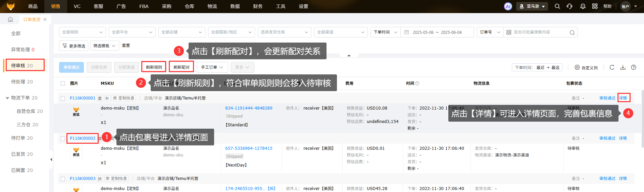This screenshot has width=644, height=192.
Task: Open 财务 top menu
Action: (x=258, y=6)
